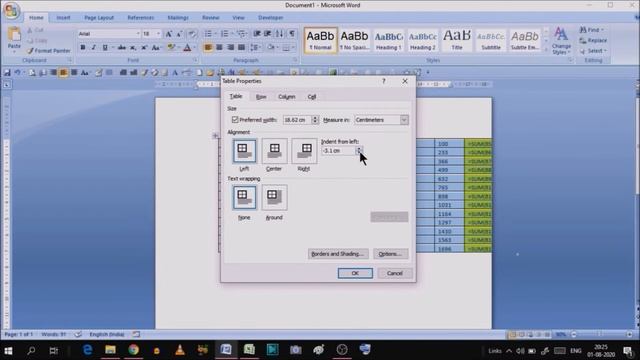Click Replace in Editing group
Image resolution: width=640 pixels, height=360 pixels.
594,40
